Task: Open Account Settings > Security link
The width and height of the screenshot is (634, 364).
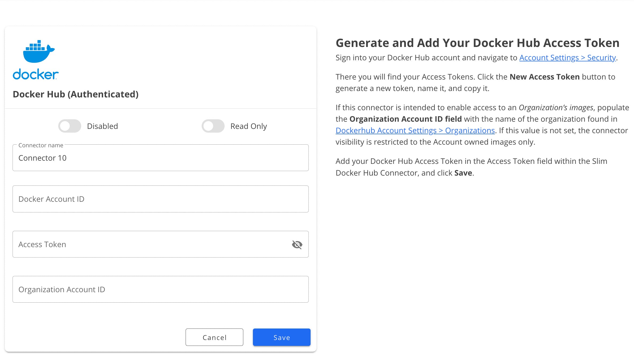Action: [567, 58]
